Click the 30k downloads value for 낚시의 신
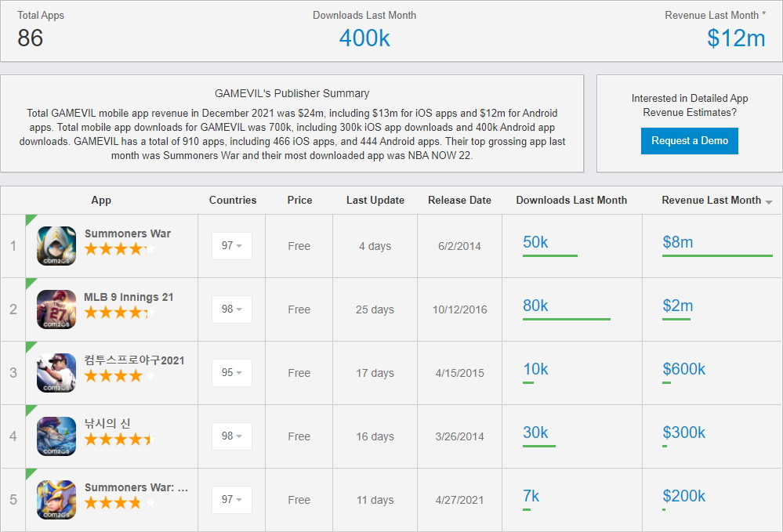Image resolution: width=783 pixels, height=532 pixels. pyautogui.click(x=535, y=432)
